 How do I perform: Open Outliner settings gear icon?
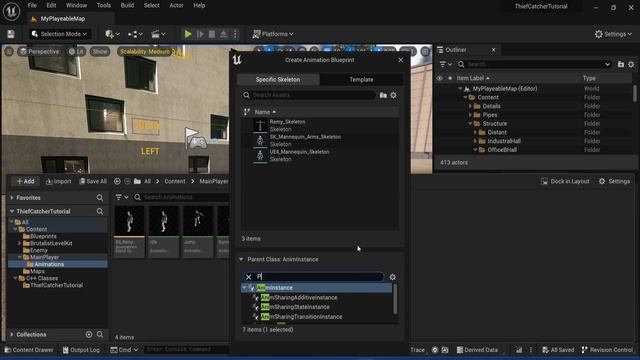pos(631,64)
